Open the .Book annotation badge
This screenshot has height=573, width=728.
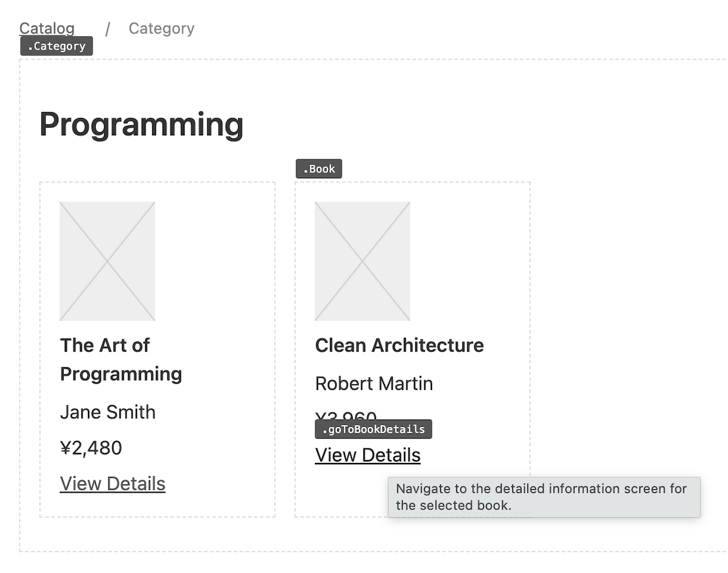click(x=319, y=168)
